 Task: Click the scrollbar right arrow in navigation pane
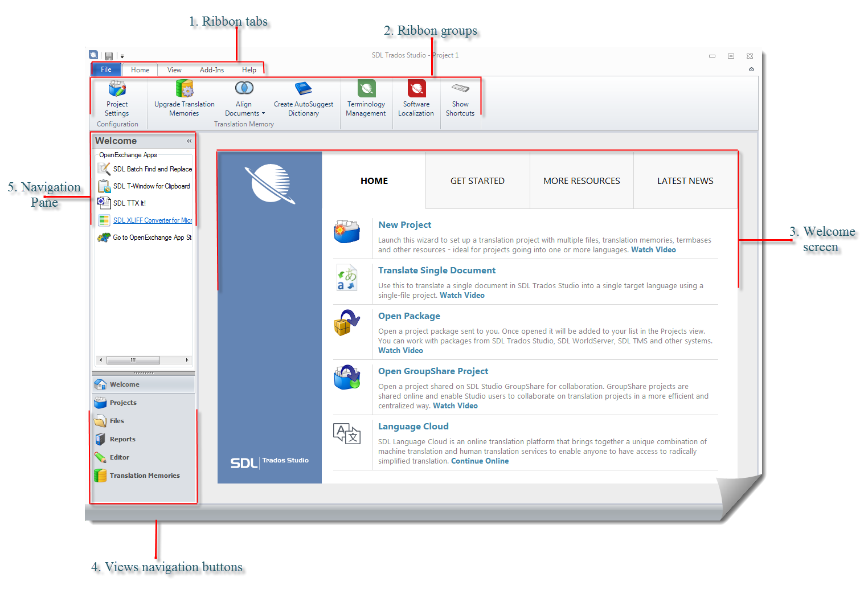tap(187, 360)
